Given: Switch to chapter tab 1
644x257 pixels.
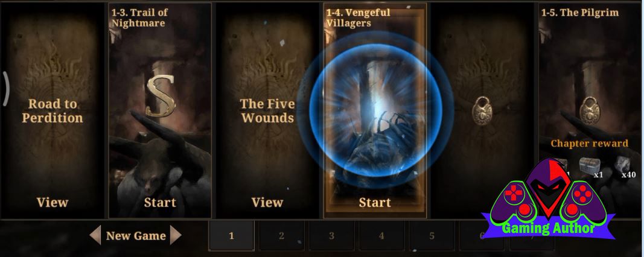Looking at the screenshot, I should pos(231,236).
